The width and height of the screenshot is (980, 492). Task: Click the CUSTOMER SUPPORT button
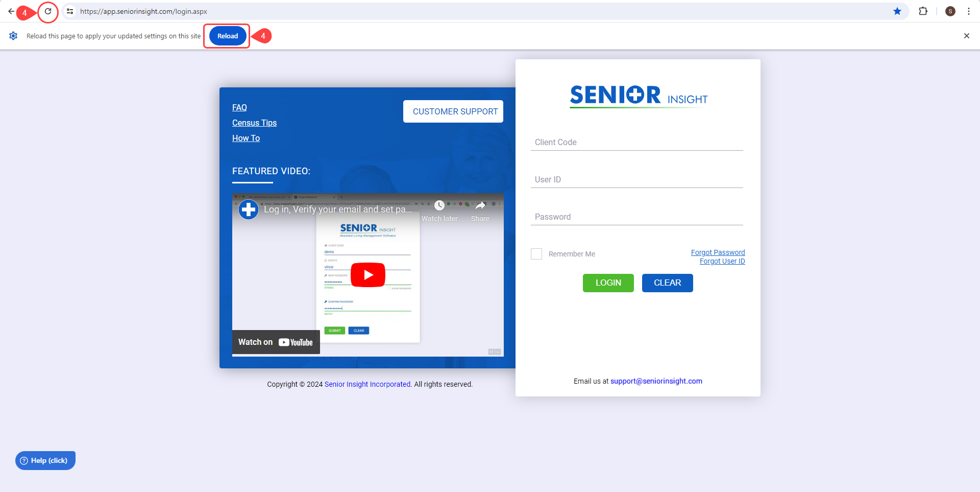(453, 111)
